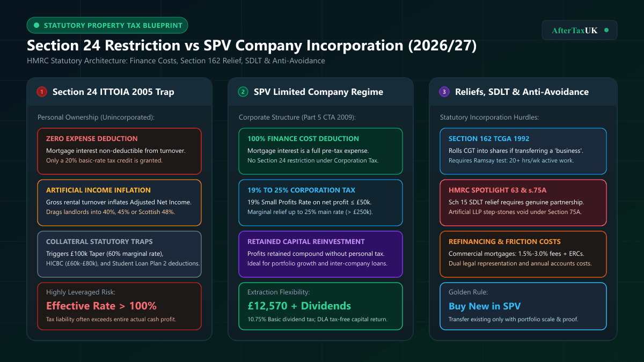Open the Artificial Income Inflation card
The image size is (644, 362).
(119, 203)
